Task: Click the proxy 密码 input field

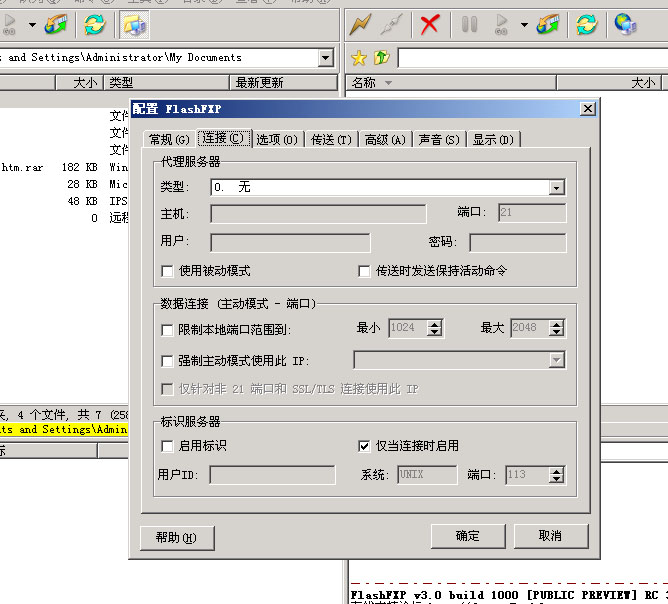Action: click(518, 242)
